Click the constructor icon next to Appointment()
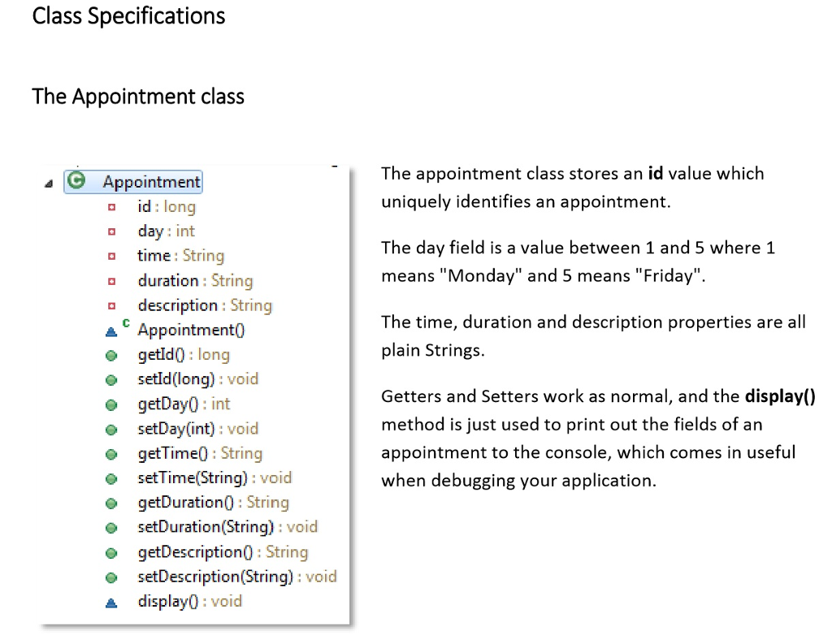This screenshot has height=644, width=832. click(112, 330)
